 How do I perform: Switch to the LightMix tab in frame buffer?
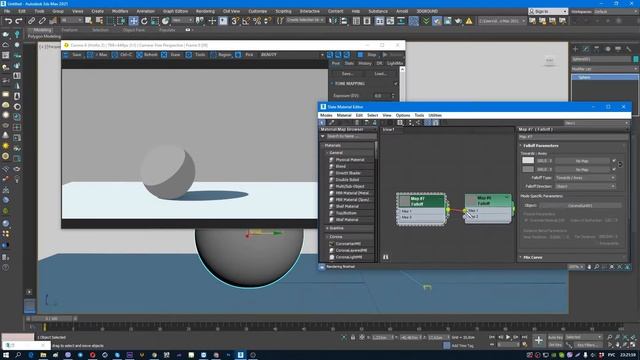(x=395, y=63)
